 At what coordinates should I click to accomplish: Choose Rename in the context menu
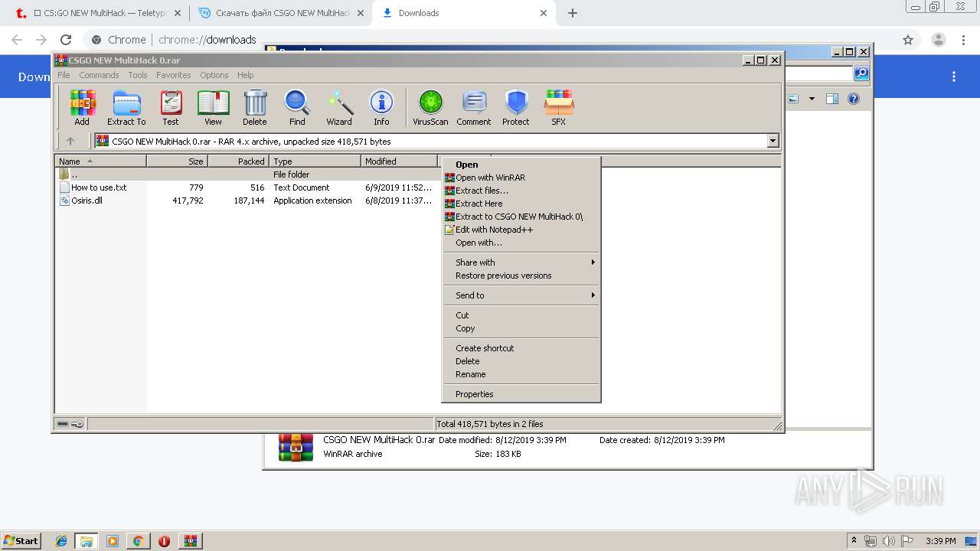pos(521,374)
